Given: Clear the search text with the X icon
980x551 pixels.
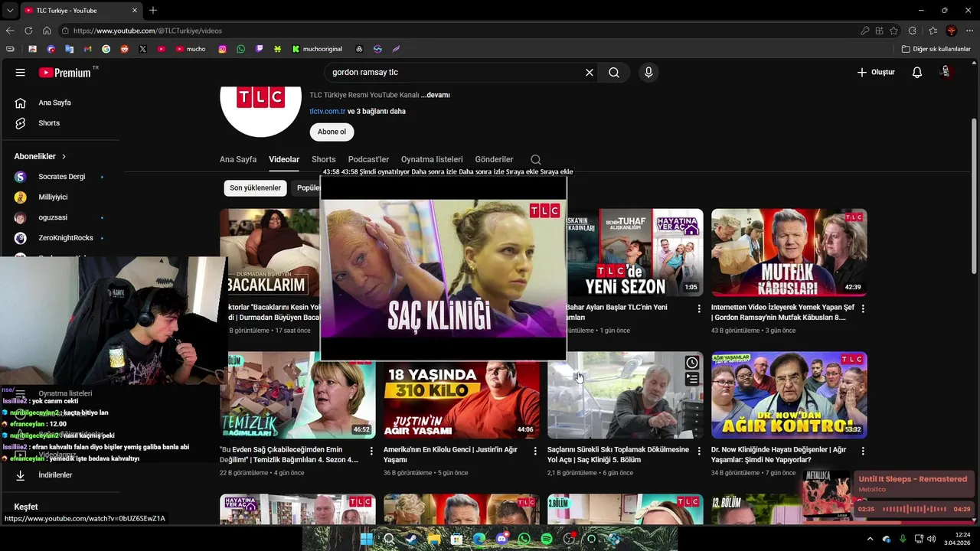Looking at the screenshot, I should pyautogui.click(x=590, y=72).
